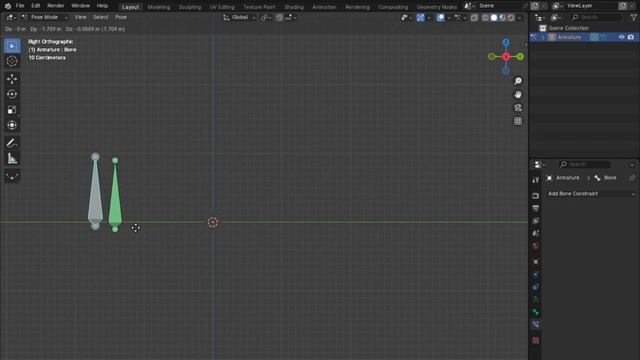Switch to wireframe viewport shading
The height and width of the screenshot is (360, 640).
tap(485, 18)
